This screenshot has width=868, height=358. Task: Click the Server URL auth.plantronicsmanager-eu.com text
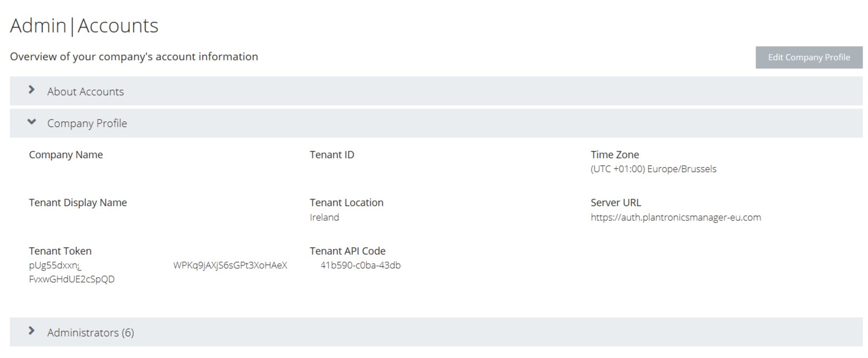[675, 217]
